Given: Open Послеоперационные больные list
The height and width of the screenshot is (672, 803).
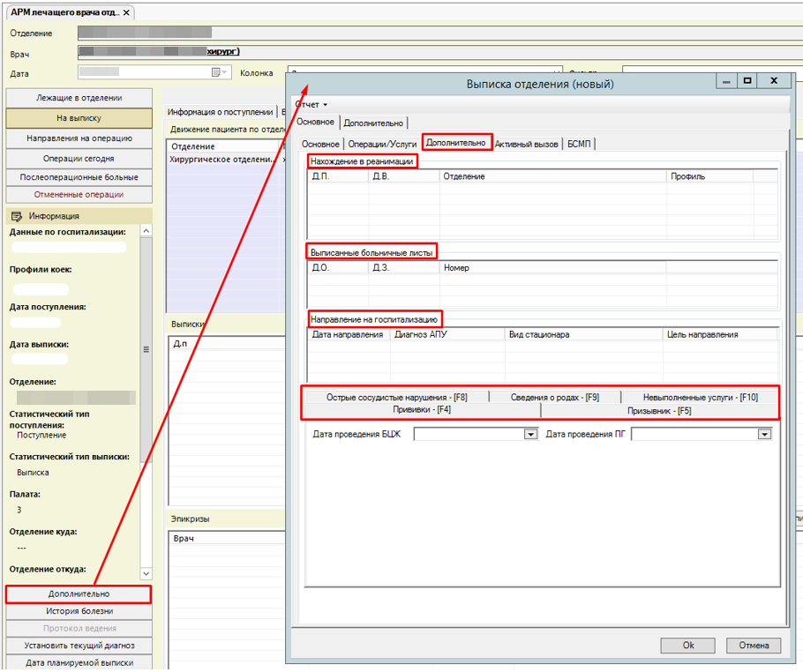Looking at the screenshot, I should click(79, 177).
